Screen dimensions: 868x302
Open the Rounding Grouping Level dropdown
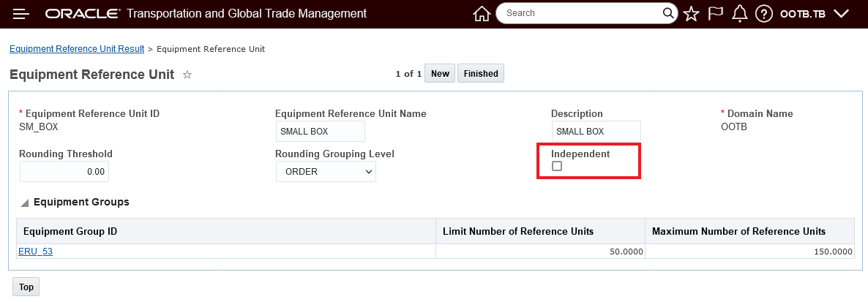pos(325,172)
